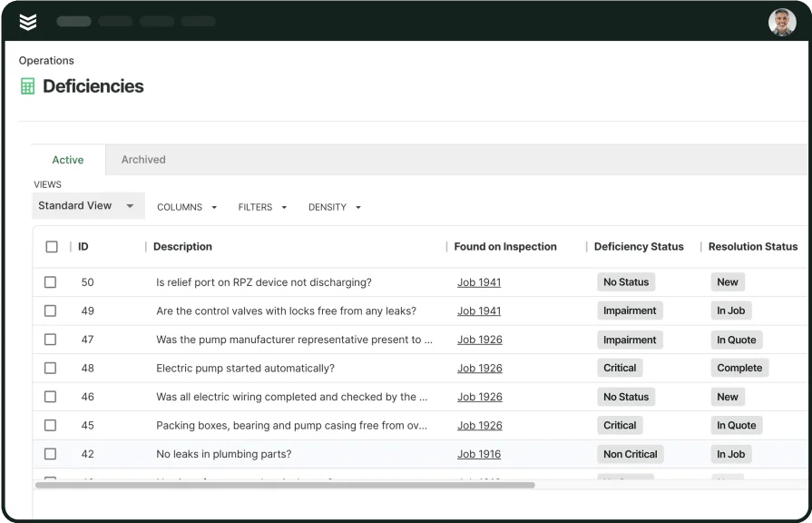The height and width of the screenshot is (523, 812).
Task: Open Job 1916 link in row 42
Action: [x=479, y=454]
